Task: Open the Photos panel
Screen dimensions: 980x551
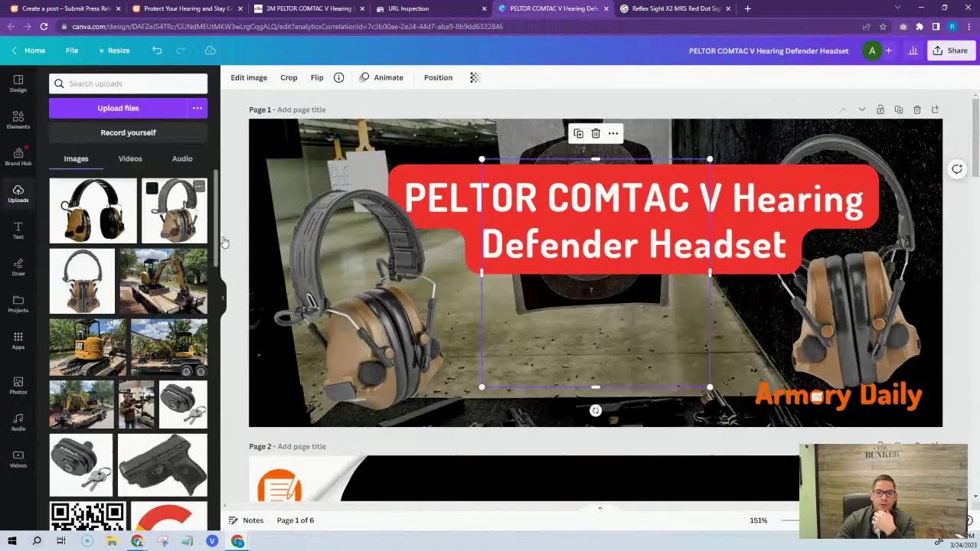Action: click(x=18, y=385)
